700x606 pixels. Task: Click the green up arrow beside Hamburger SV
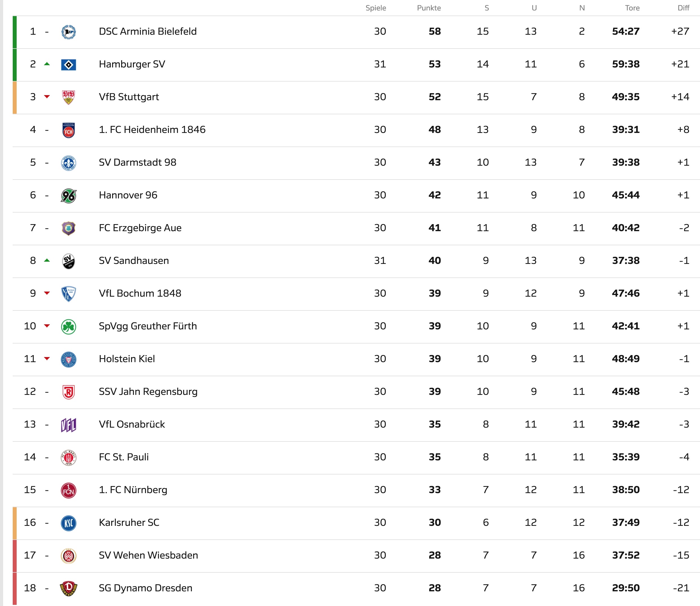(x=47, y=64)
